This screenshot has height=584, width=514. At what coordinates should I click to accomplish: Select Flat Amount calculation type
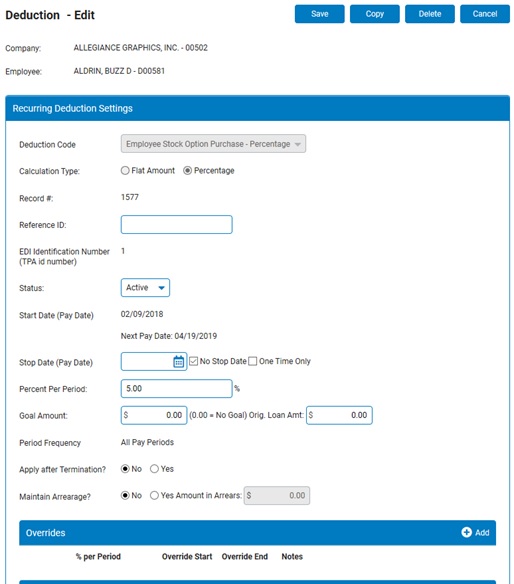(x=125, y=171)
